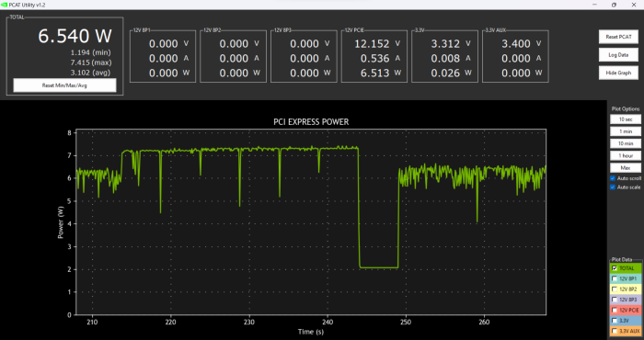Click the Plot Options label
Viewport: 644px width, 340px height.
pos(625,108)
